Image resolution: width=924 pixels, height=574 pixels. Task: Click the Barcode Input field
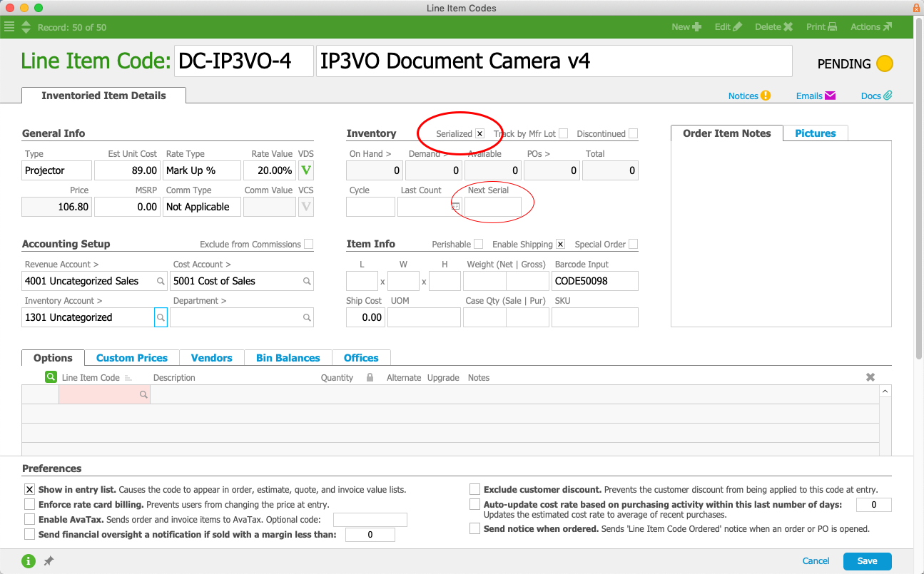[595, 281]
